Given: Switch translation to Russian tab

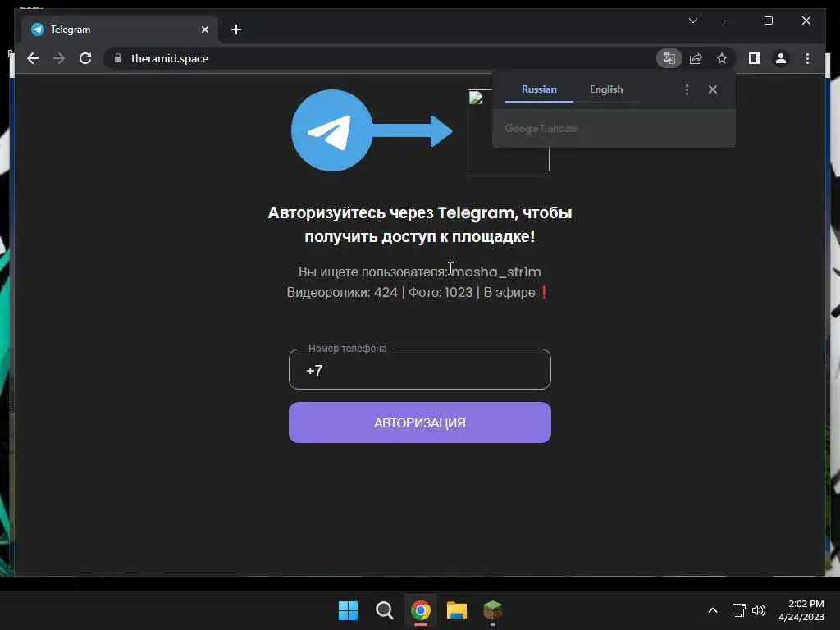Looking at the screenshot, I should (x=539, y=89).
